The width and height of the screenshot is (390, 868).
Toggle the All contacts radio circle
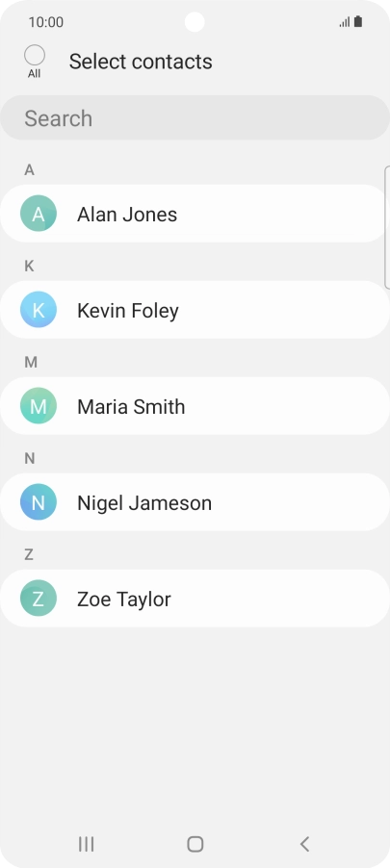35,56
